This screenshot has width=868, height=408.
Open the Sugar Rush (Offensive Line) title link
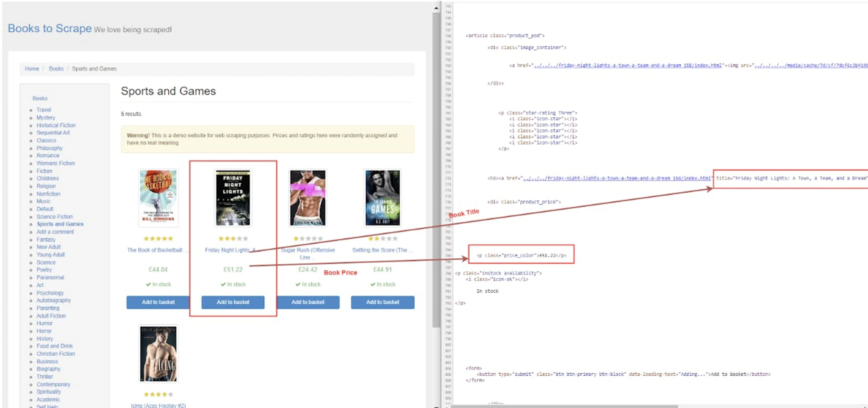[308, 254]
